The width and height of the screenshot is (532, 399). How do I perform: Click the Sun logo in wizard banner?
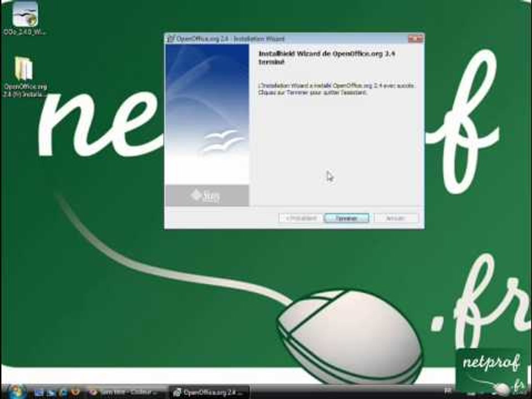click(206, 196)
